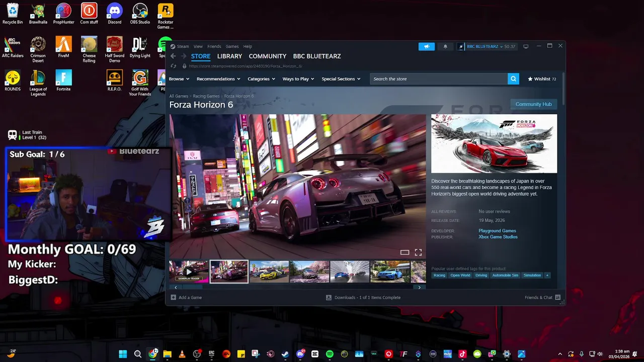This screenshot has width=644, height=362.
Task: Launch OBS Studio from the desktop
Action: click(140, 14)
